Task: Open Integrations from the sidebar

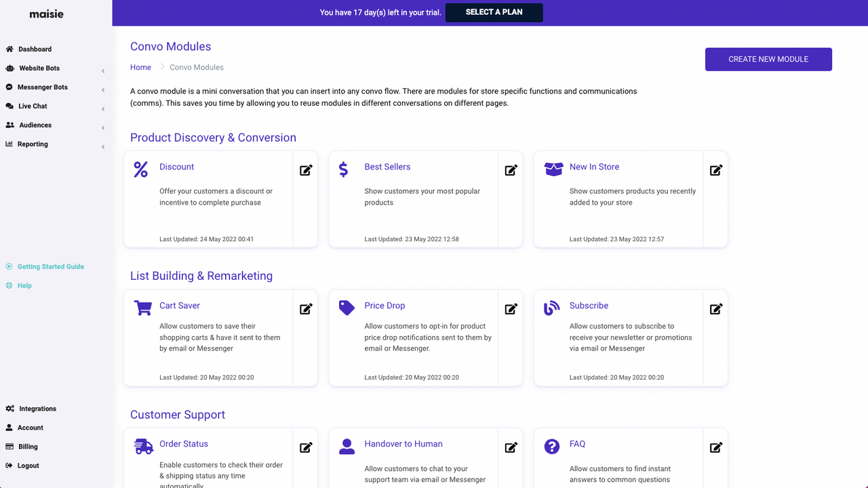Action: click(x=37, y=408)
